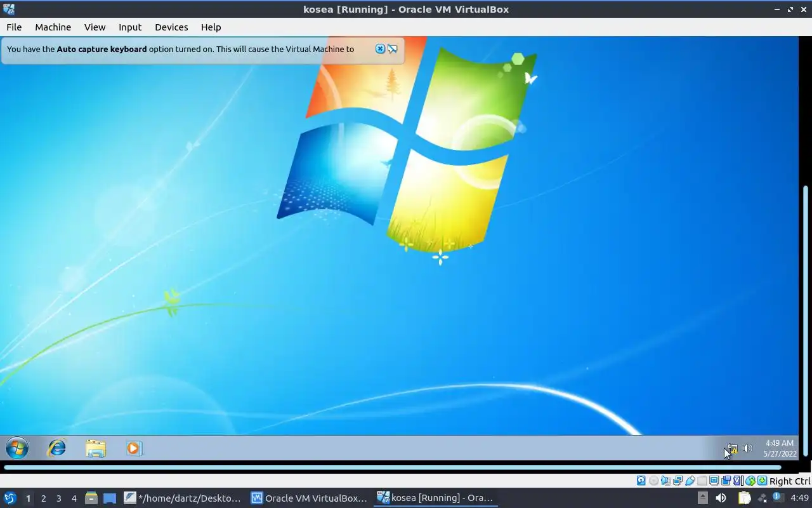
Task: Click the host notification alert icon
Action: (x=778, y=497)
